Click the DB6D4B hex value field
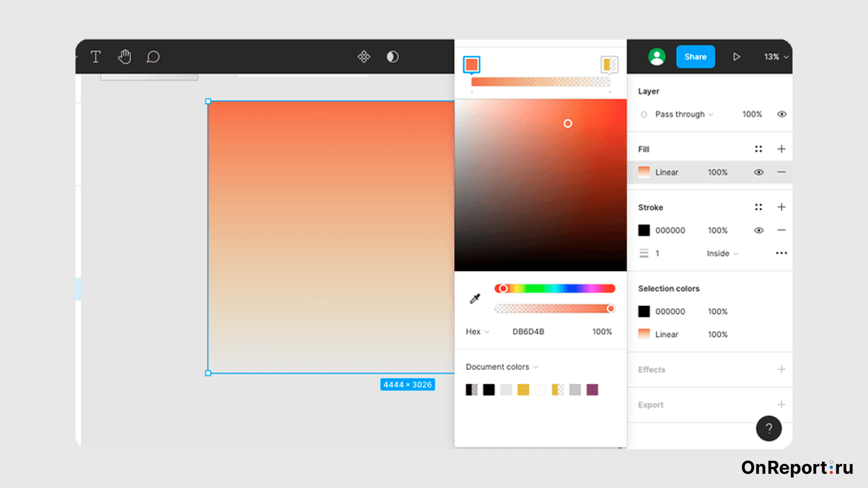The height and width of the screenshot is (488, 868). click(528, 332)
